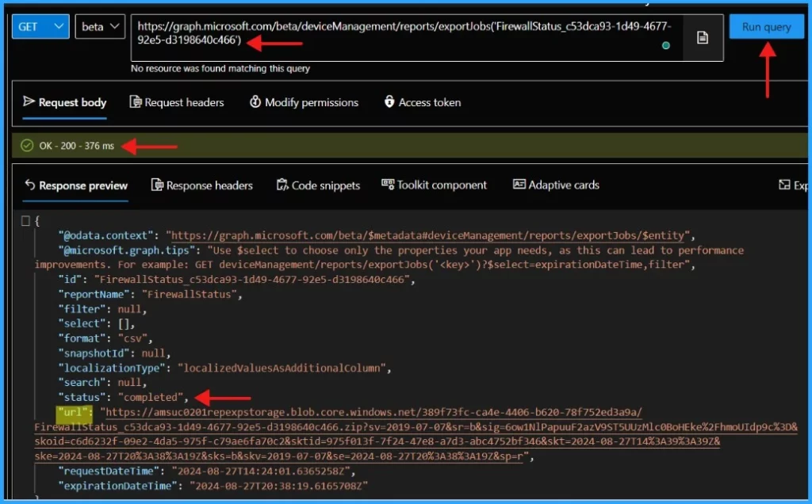Open the @odata.context metadata link
The height and width of the screenshot is (504, 812).
(x=427, y=236)
